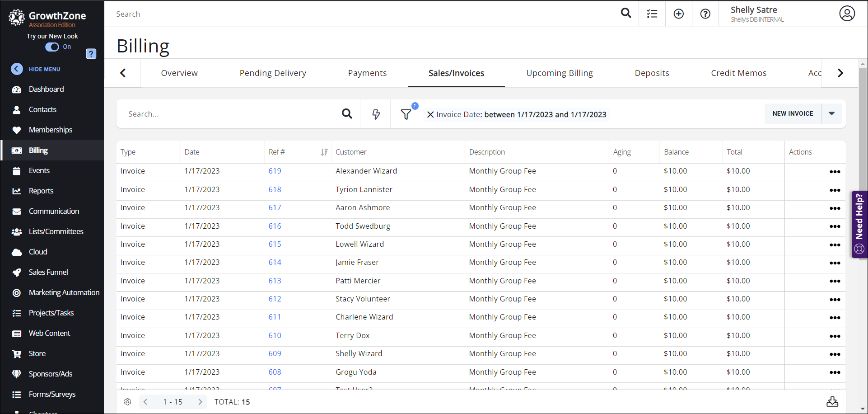Click the New Invoice button
The height and width of the screenshot is (414, 868).
click(793, 114)
